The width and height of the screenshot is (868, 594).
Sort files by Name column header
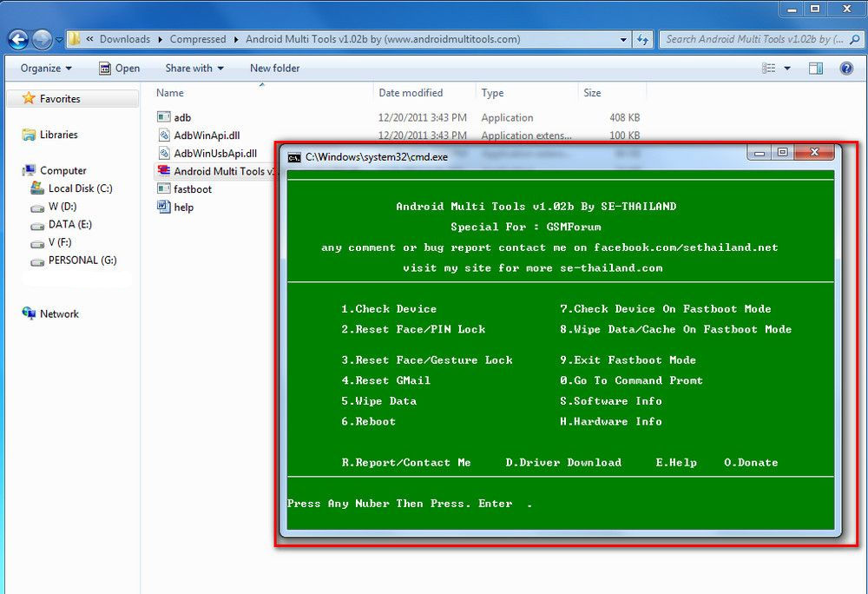(169, 93)
